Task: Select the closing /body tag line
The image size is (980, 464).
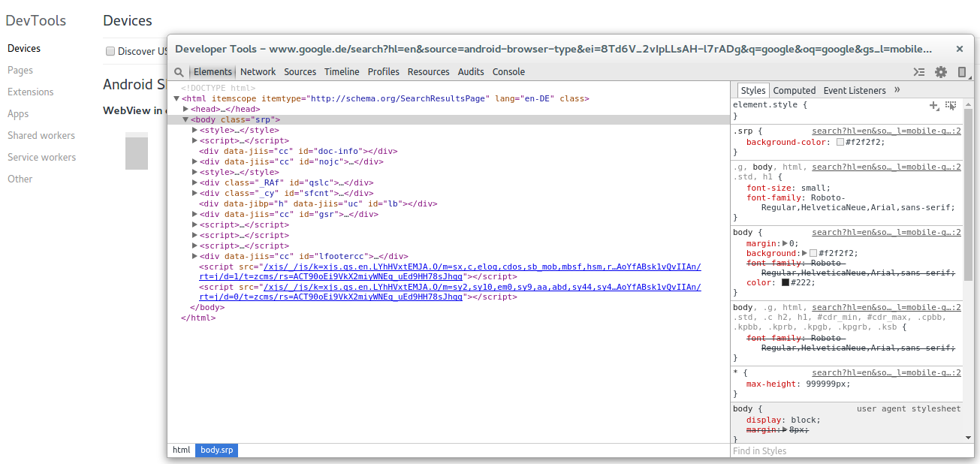Action: pos(207,307)
